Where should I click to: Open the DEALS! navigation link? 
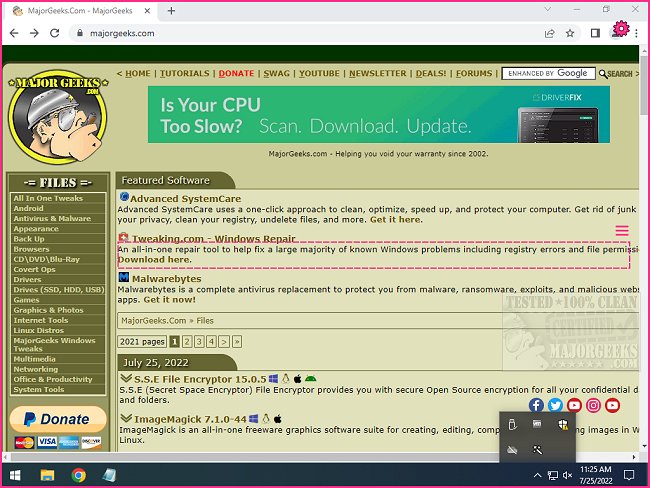coord(431,73)
